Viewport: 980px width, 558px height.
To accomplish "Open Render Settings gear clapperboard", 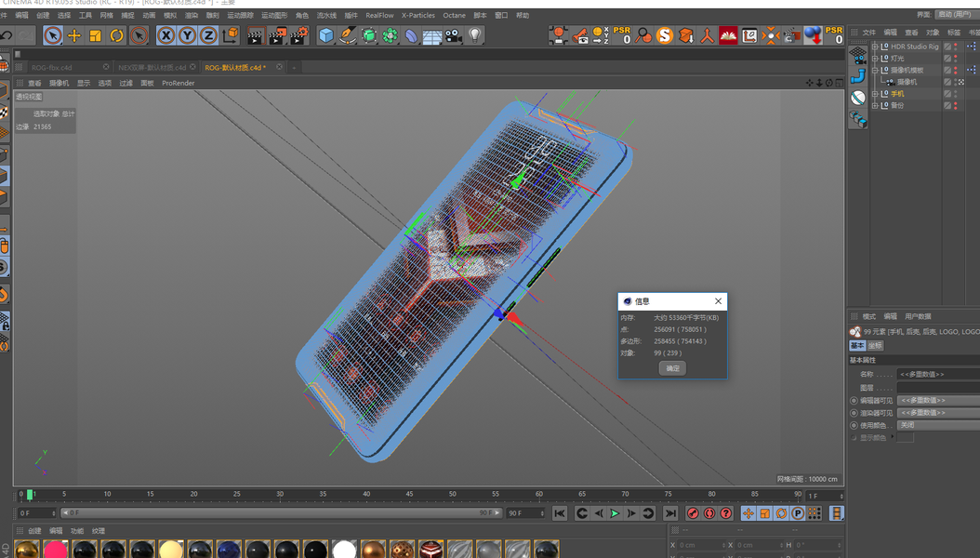I will tap(299, 35).
